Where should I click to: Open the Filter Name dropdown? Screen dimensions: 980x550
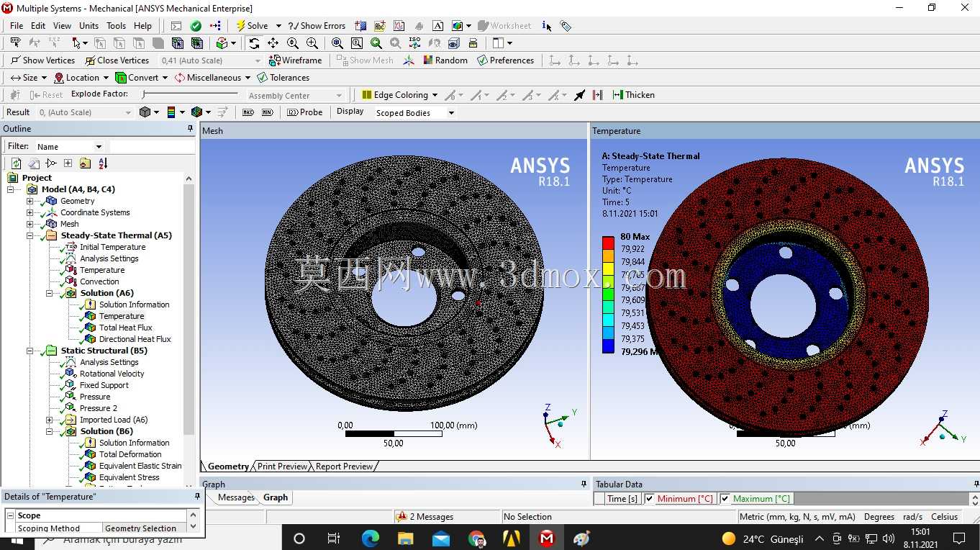[x=70, y=146]
